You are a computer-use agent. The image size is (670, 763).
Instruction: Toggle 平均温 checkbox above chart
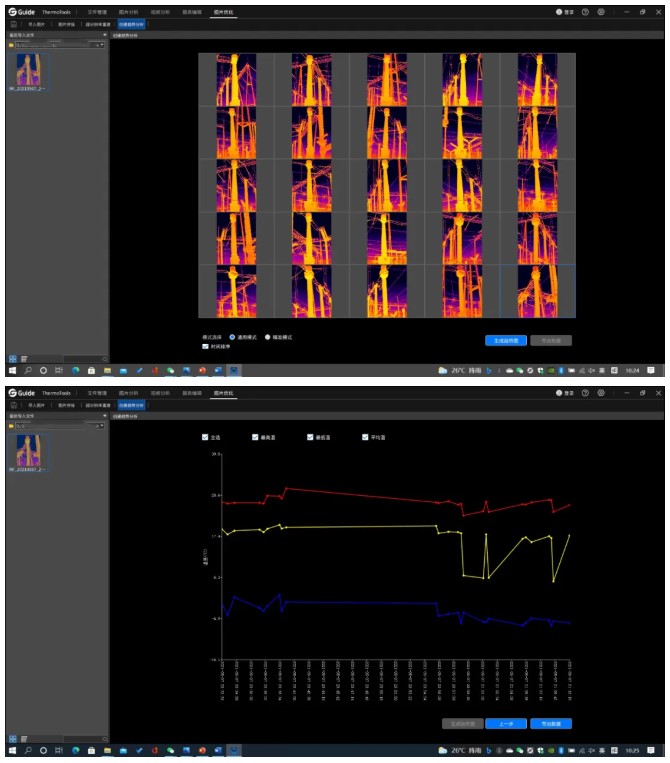(x=365, y=437)
